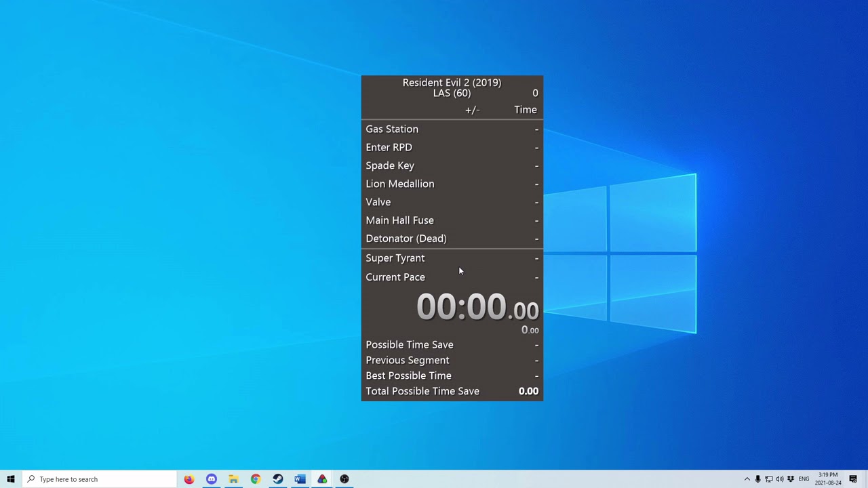The image size is (868, 488).
Task: Click the Total Possible Time Save label
Action: click(422, 391)
